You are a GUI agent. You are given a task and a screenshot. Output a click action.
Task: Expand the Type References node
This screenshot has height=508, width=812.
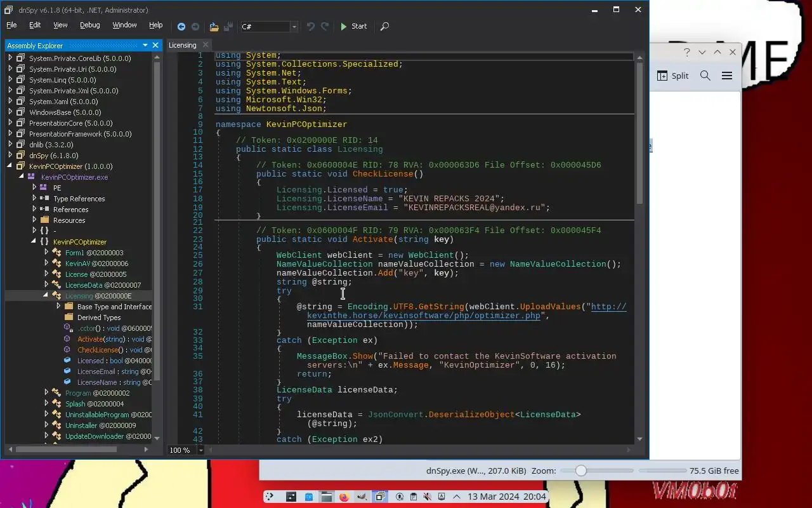point(34,199)
